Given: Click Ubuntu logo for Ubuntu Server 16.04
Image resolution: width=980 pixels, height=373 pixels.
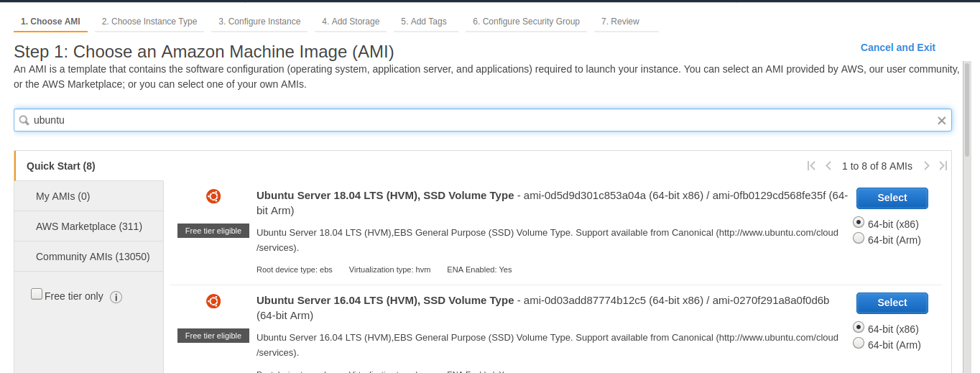Looking at the screenshot, I should point(213,301).
